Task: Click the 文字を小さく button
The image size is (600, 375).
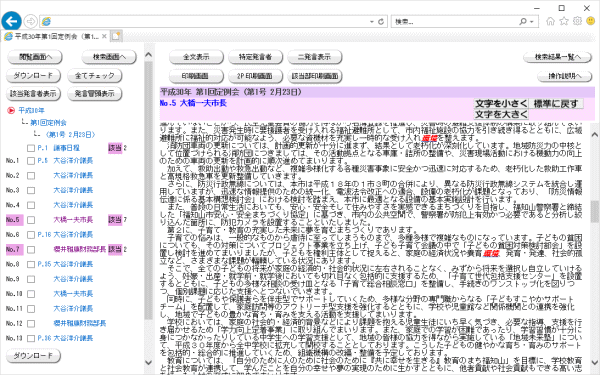Action: click(501, 103)
